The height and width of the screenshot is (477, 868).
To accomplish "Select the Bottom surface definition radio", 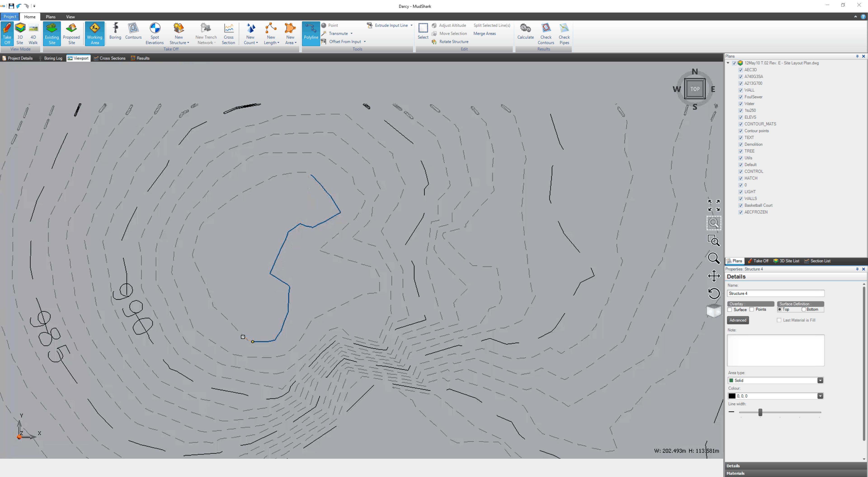I will click(804, 309).
